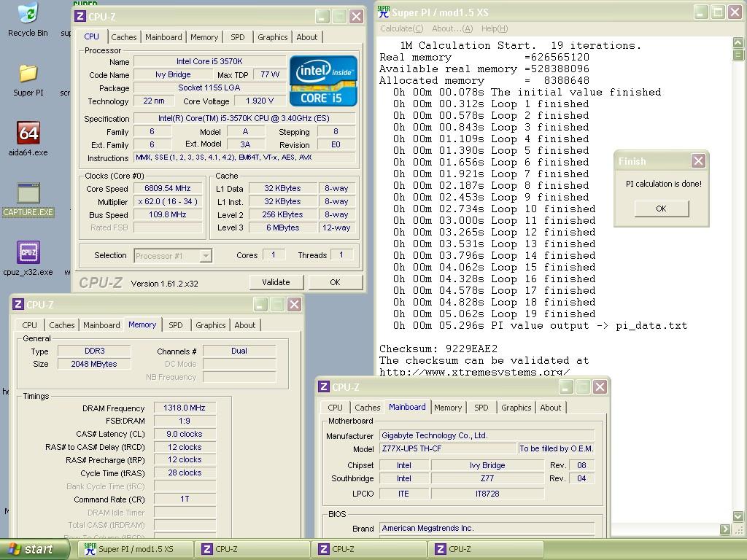The width and height of the screenshot is (747, 560).
Task: Click the Intel Core i5 logo in CPU-Z
Action: tap(323, 81)
